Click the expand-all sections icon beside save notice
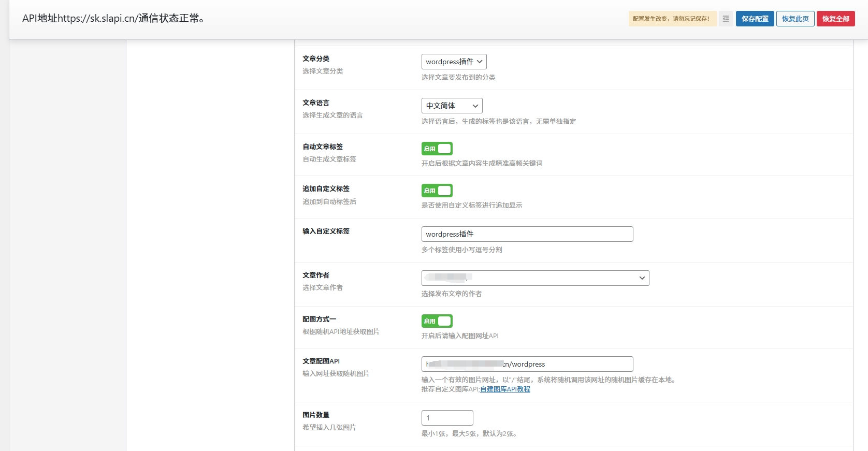 coord(726,19)
